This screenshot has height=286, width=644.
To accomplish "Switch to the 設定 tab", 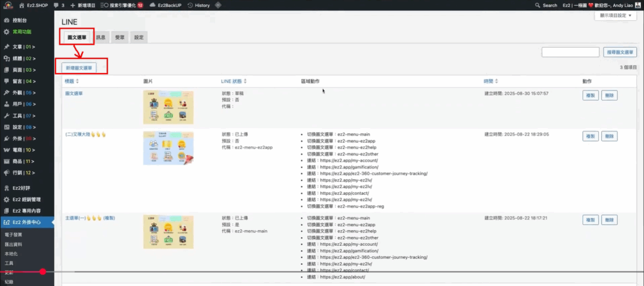I will 139,37.
